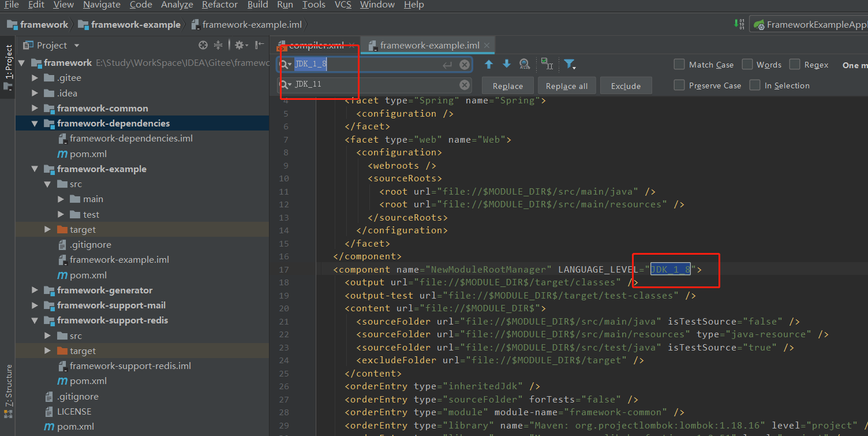This screenshot has height=436, width=868.
Task: Select pom.xml under framework-dependencies
Action: click(x=82, y=154)
